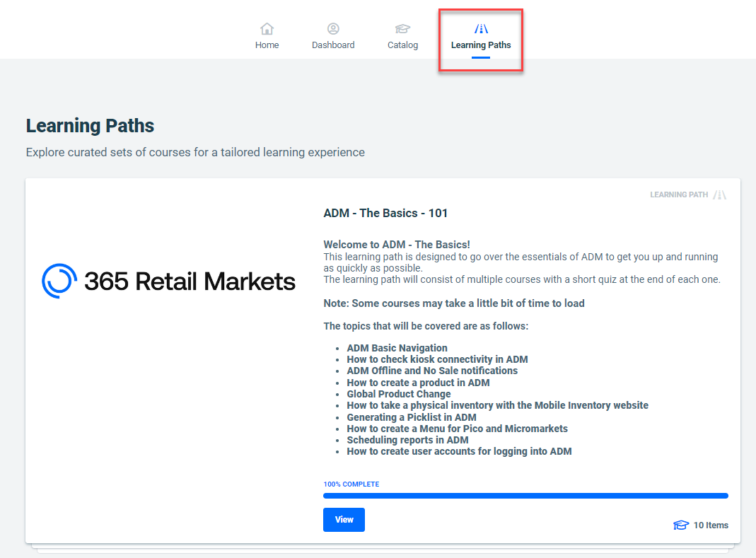This screenshot has width=756, height=558.
Task: Click 'ADM Offline and No Sale notifications' bullet
Action: click(x=432, y=371)
